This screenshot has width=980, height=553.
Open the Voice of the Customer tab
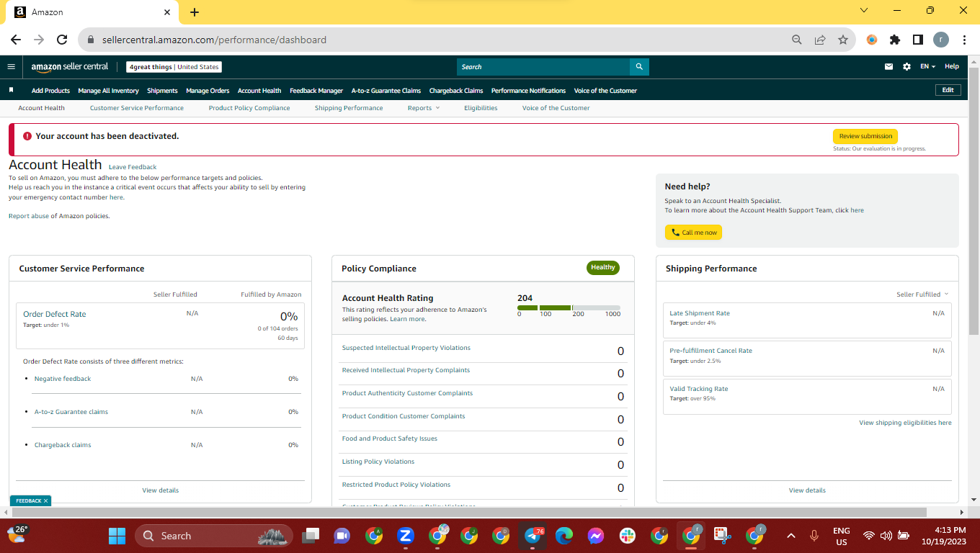tap(556, 108)
